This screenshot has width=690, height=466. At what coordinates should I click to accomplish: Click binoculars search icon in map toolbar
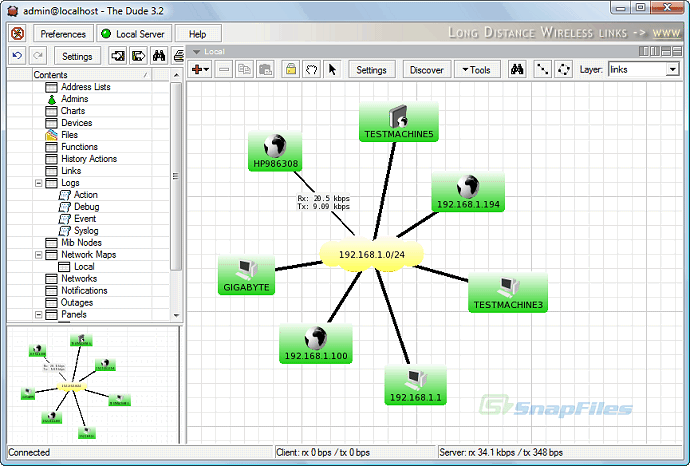517,70
